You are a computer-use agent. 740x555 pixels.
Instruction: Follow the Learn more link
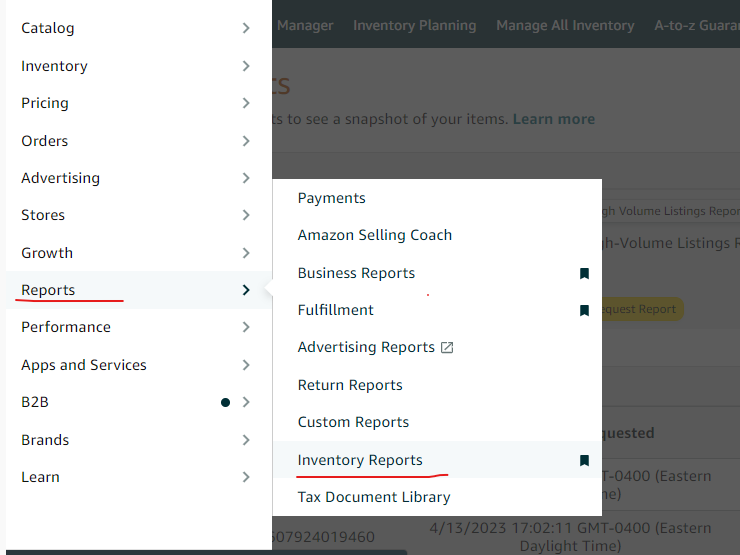(554, 119)
